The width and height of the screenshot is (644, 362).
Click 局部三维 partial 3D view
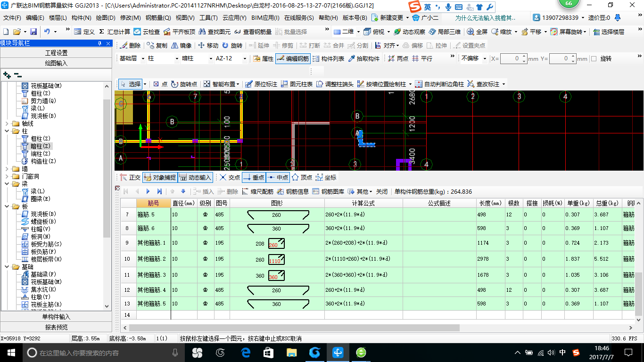[445, 32]
